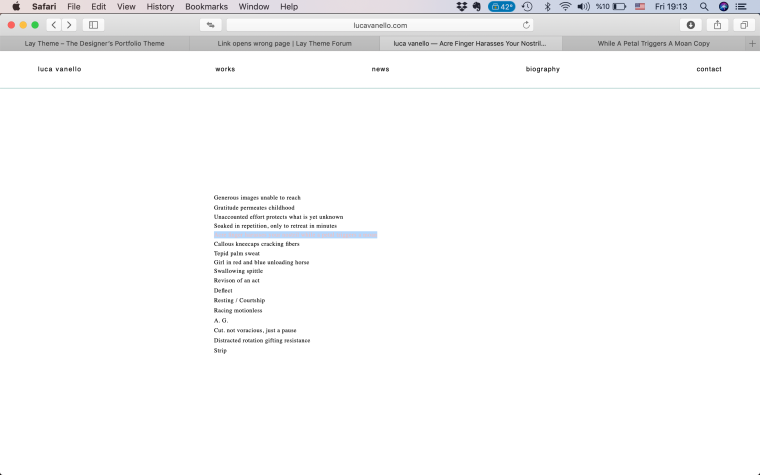760x475 pixels.
Task: Open the works page link
Action: coord(225,69)
